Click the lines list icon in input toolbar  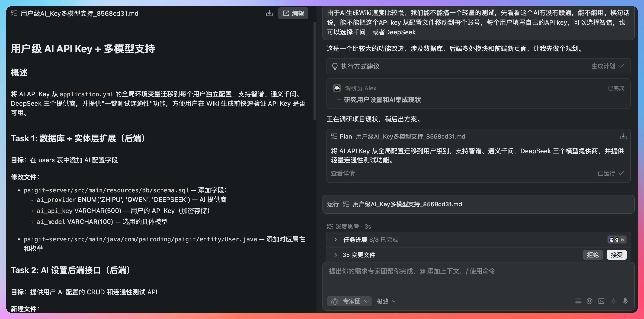[578, 301]
